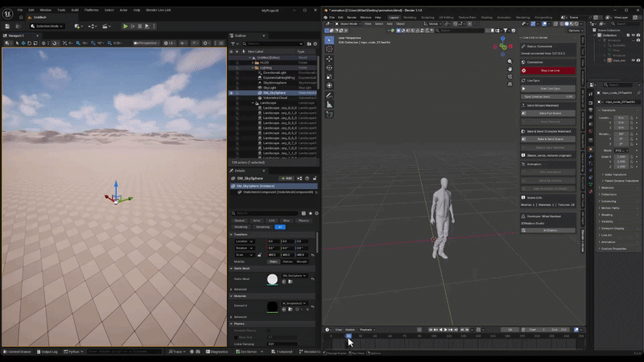644x362 pixels.
Task: Click the favorites star icon in Details
Action: (x=310, y=213)
